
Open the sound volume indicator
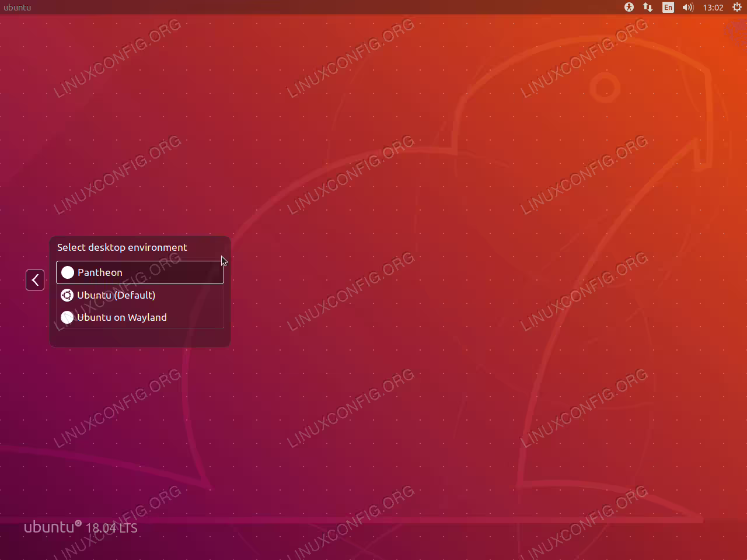688,7
